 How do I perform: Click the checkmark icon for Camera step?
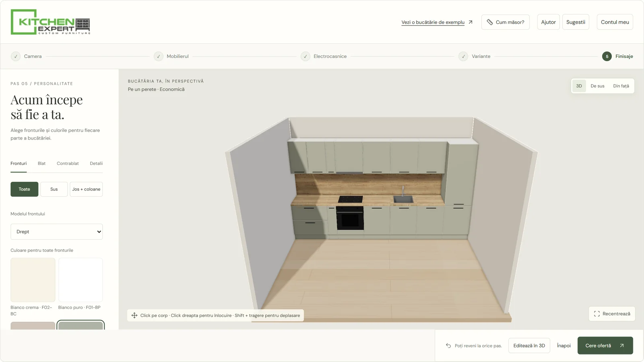pos(16,56)
